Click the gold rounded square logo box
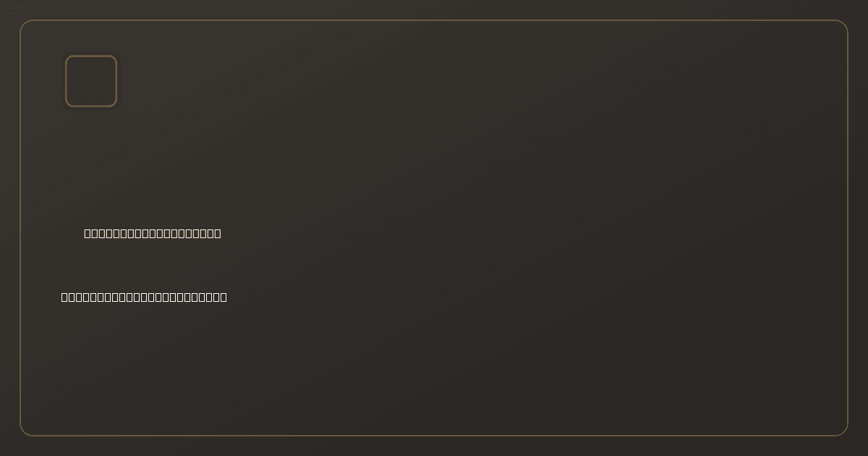868x456 pixels. (91, 81)
